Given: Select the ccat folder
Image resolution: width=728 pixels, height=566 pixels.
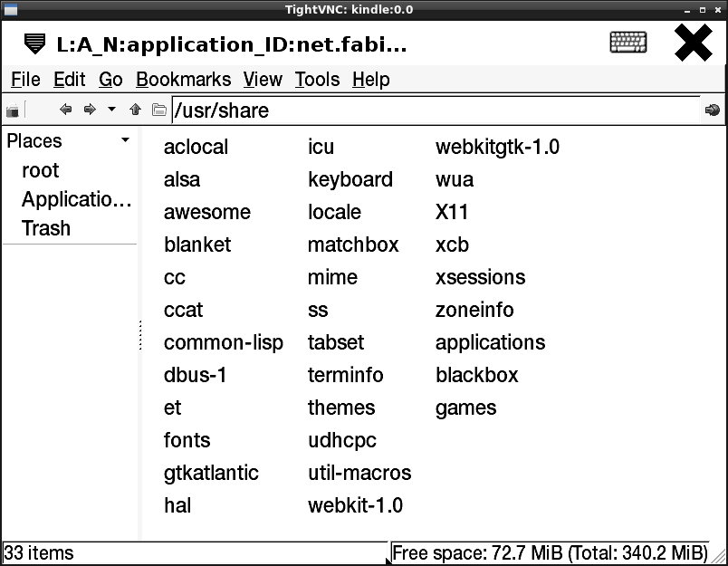Looking at the screenshot, I should [x=184, y=310].
